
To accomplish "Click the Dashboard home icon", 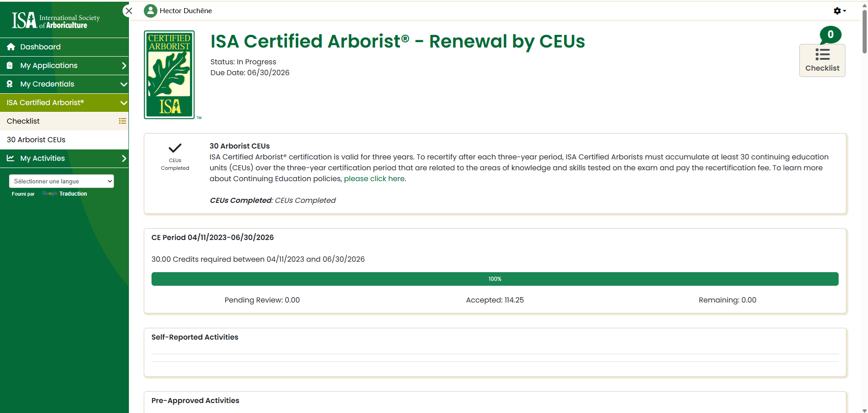I will [x=11, y=47].
